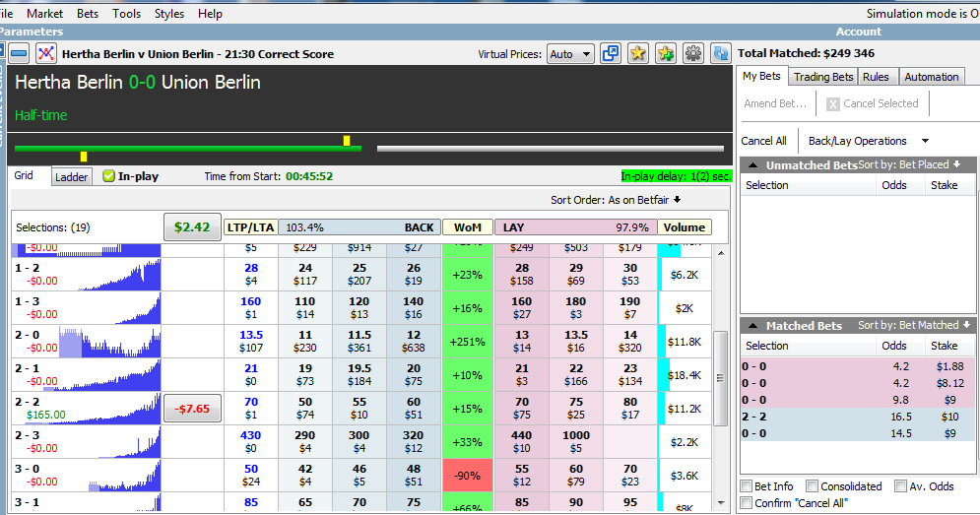Select matched bet 2 - 2 at odds 16.5
The height and width of the screenshot is (515, 980).
point(858,417)
